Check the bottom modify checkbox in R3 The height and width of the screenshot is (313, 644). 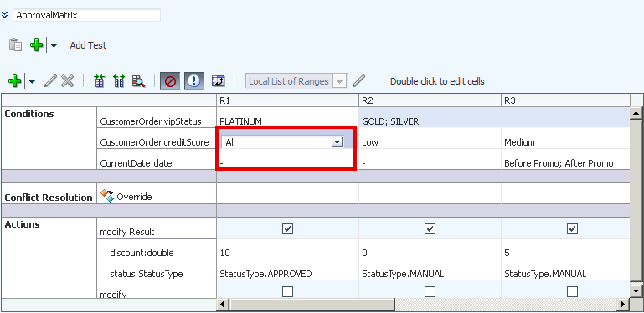coord(572,291)
